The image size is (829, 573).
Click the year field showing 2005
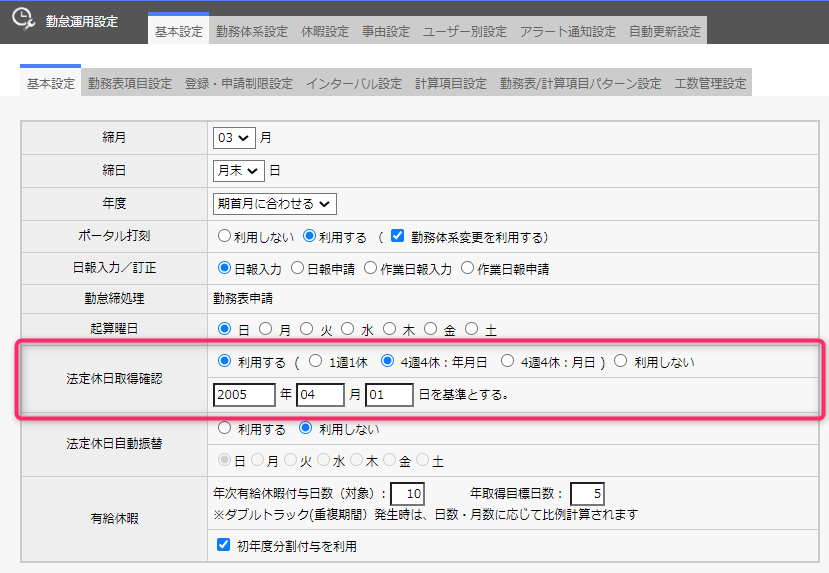coord(244,394)
